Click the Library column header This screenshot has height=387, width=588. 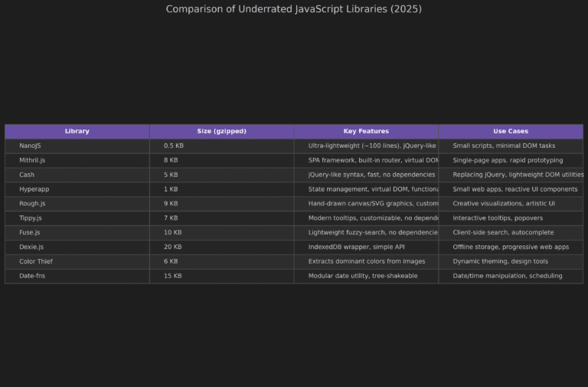[77, 131]
